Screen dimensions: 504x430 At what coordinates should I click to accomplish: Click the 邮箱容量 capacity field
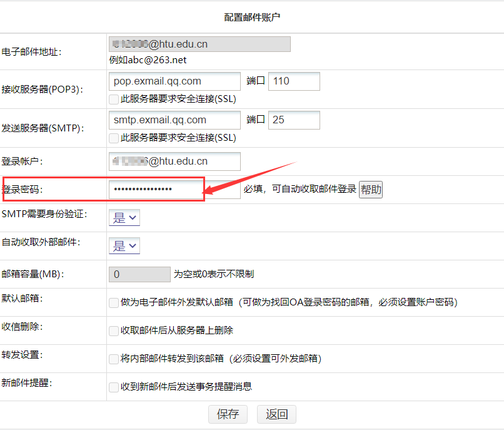tap(139, 274)
